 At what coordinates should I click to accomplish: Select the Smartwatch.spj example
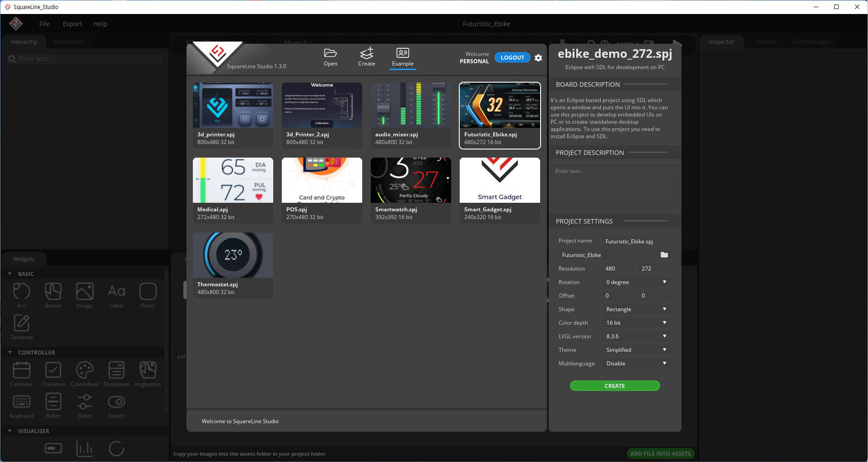[x=411, y=190]
